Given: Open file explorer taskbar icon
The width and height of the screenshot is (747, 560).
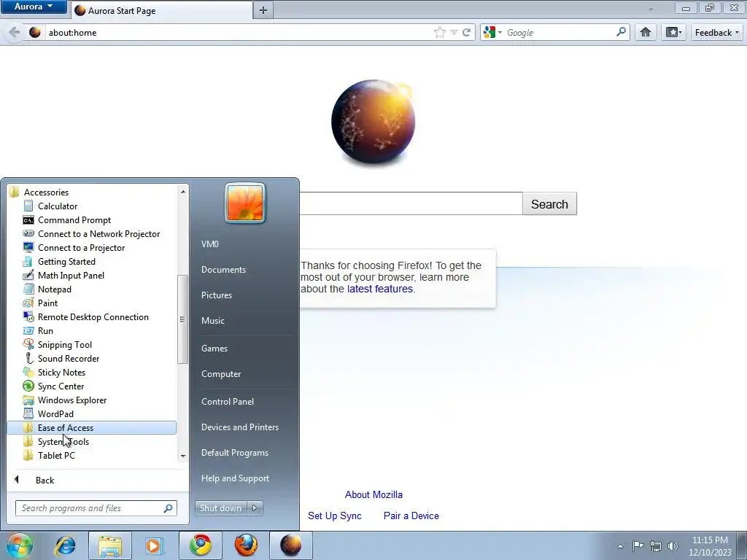Looking at the screenshot, I should 110,545.
